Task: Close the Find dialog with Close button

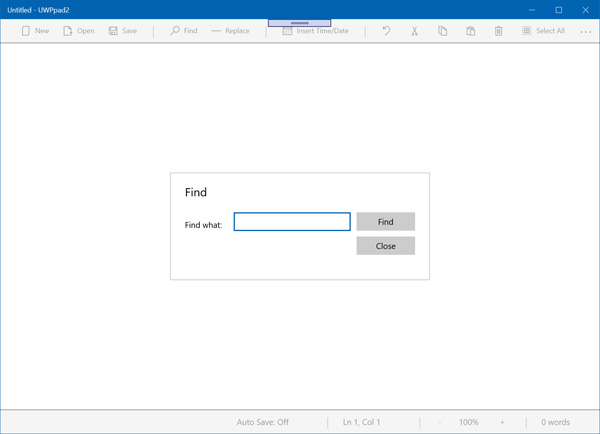Action: (x=385, y=246)
